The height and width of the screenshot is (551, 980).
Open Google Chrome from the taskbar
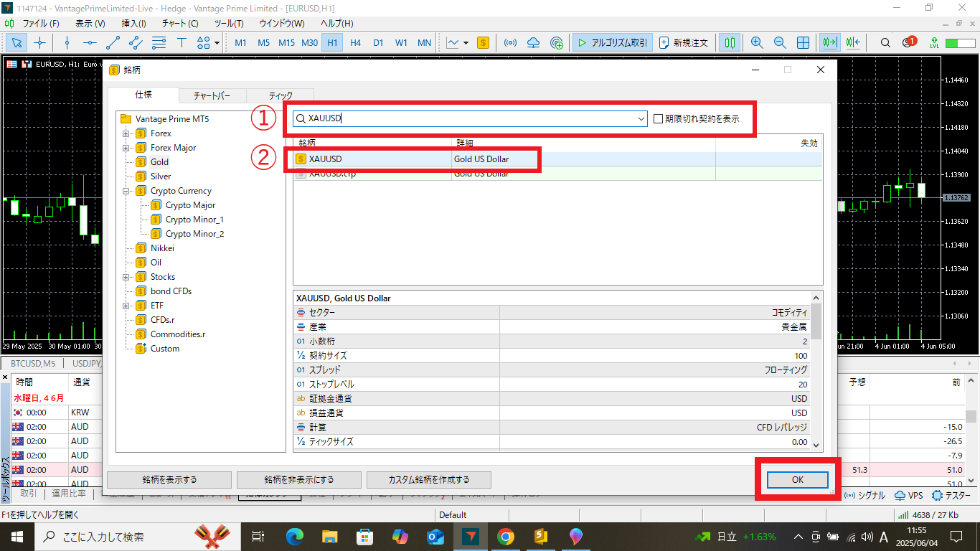[505, 536]
